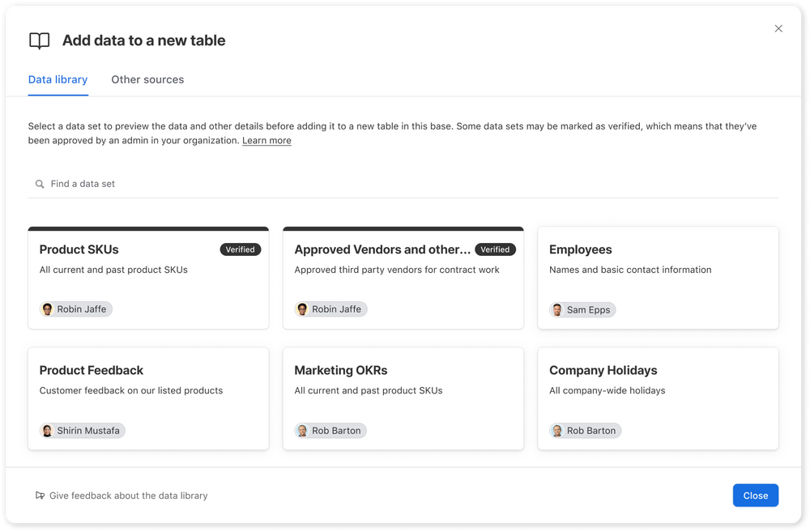
Task: Click the blue Close button
Action: click(755, 496)
